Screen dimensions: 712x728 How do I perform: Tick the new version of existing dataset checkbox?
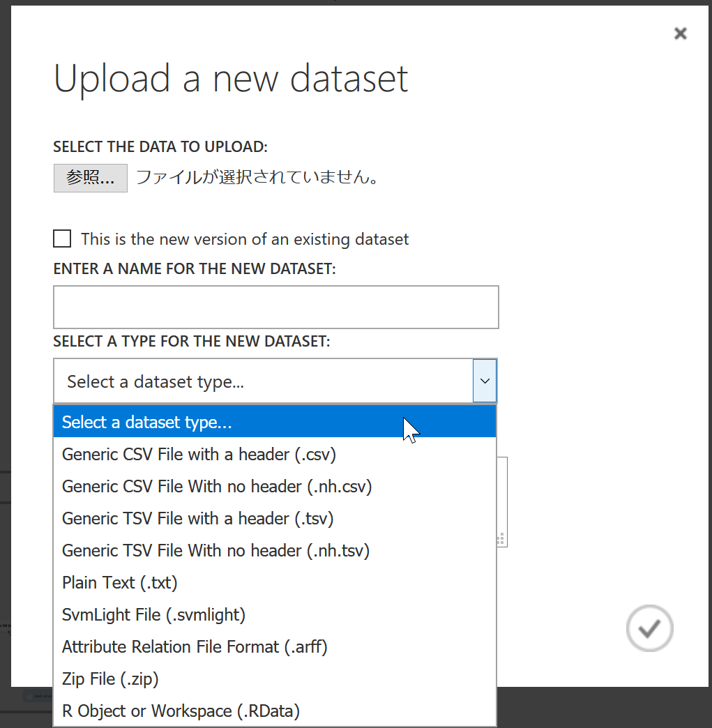(62, 239)
